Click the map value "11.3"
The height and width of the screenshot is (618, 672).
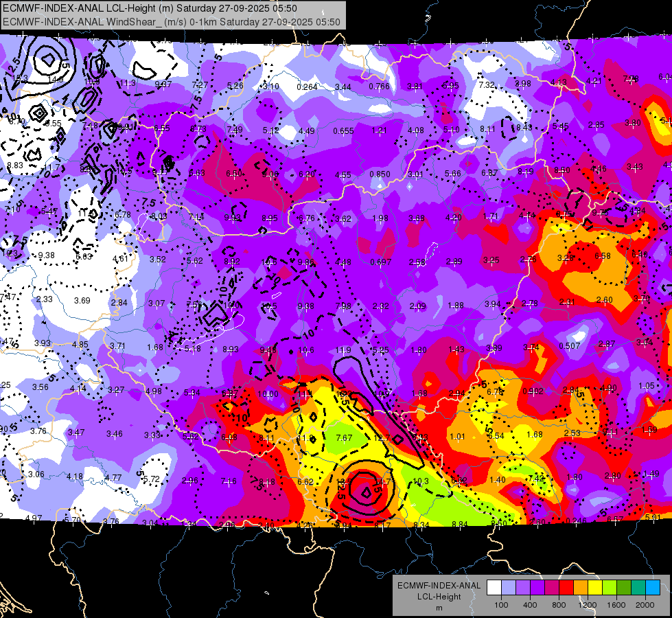tap(128, 83)
